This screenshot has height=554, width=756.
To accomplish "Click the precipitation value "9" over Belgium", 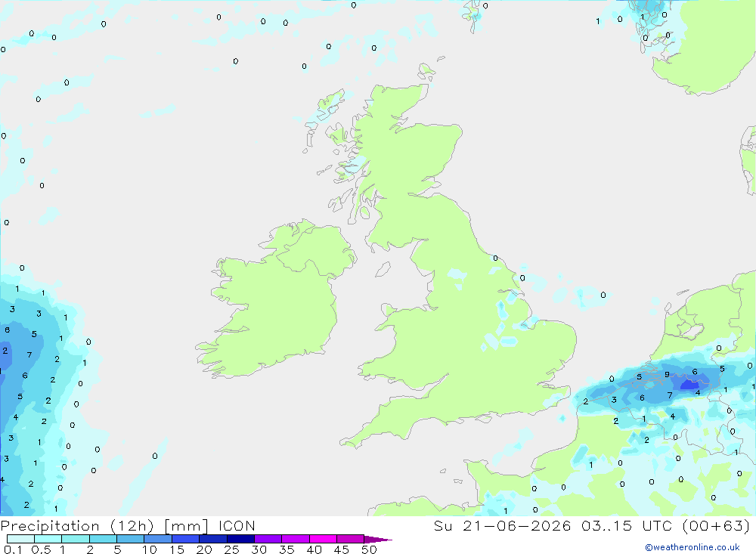I will pos(667,374).
